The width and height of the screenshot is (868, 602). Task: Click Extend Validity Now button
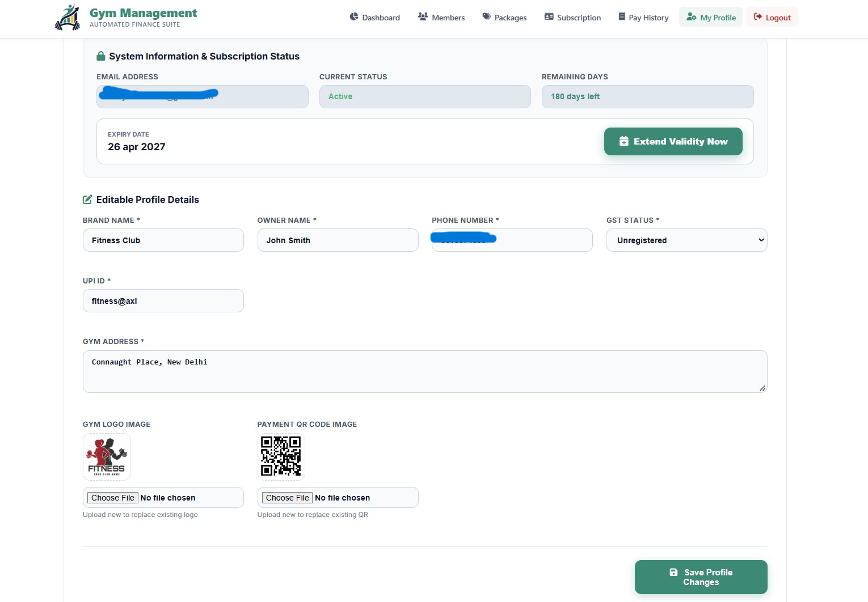[x=673, y=142]
